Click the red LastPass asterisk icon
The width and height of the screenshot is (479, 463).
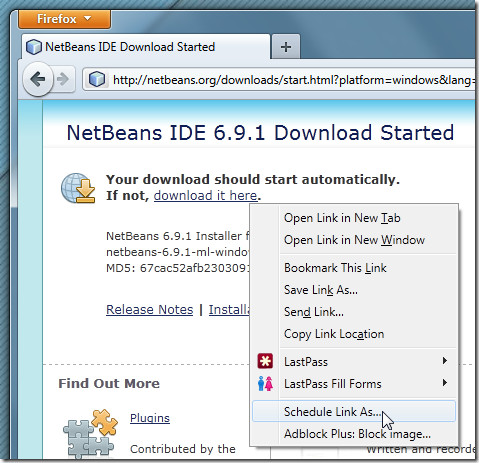click(265, 361)
